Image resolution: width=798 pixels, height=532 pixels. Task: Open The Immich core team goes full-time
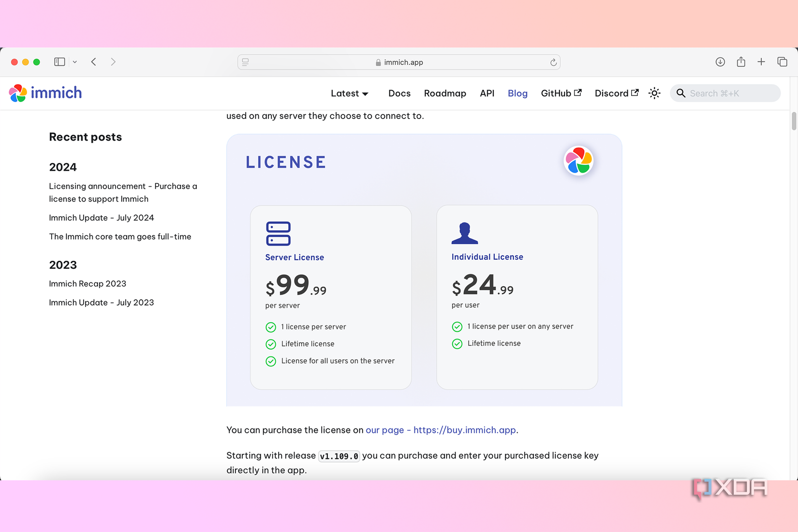click(x=120, y=236)
